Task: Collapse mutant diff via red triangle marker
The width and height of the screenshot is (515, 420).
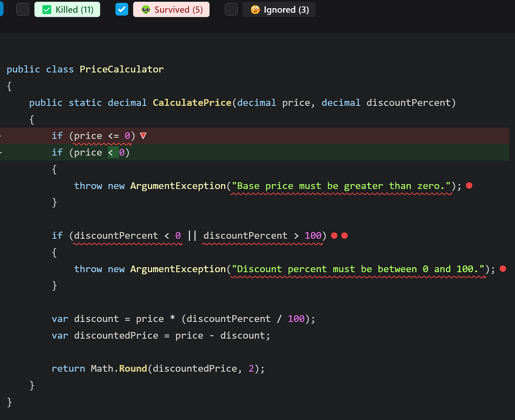Action: 143,135
